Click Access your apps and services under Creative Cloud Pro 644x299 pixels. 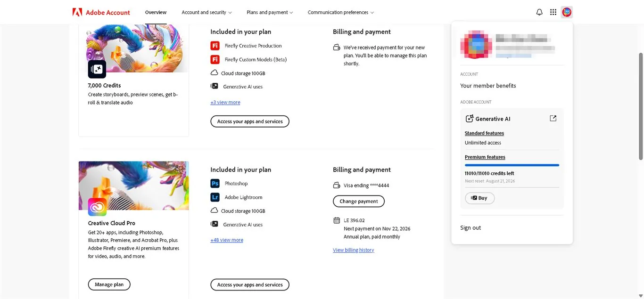250,285
